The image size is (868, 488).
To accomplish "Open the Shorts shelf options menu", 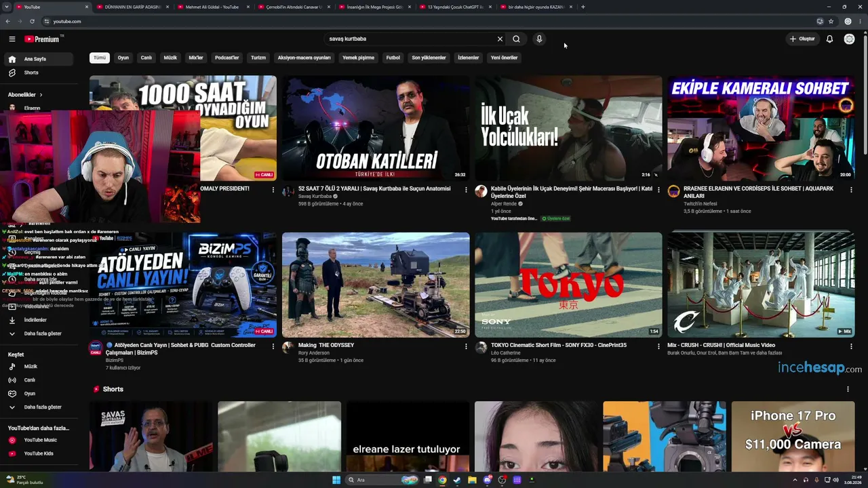I will (848, 389).
